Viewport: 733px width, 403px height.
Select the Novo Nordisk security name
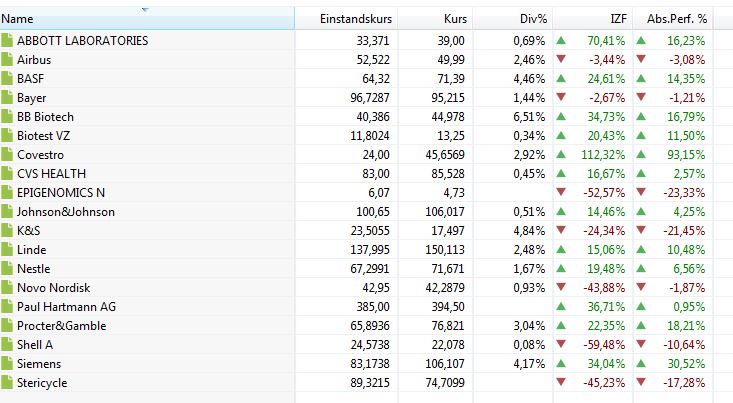(x=54, y=288)
